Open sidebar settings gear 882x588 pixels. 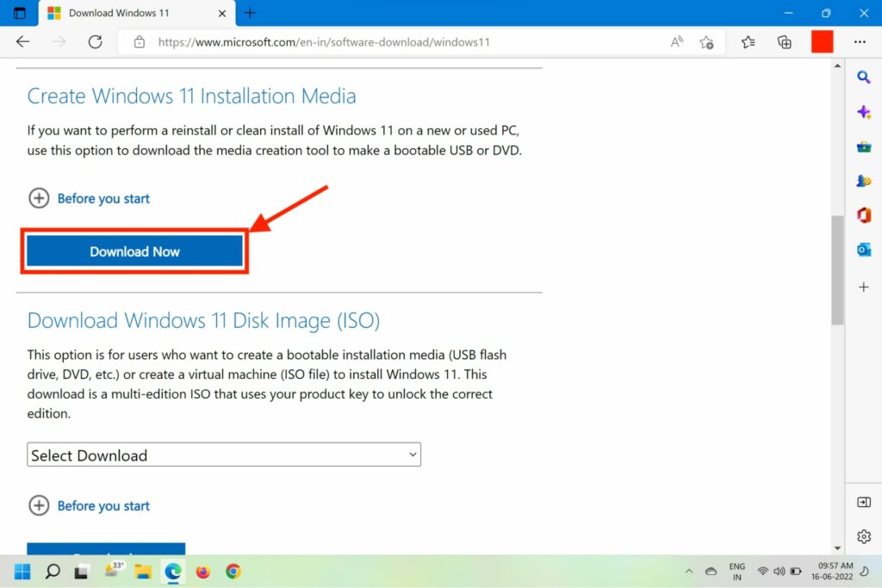pyautogui.click(x=863, y=537)
